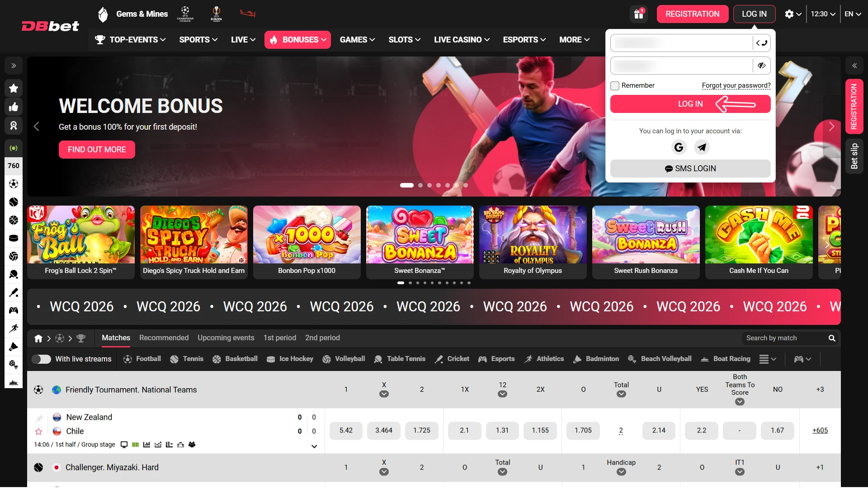Open the LIVE CASINO menu
Image resolution: width=868 pixels, height=488 pixels.
tap(462, 40)
